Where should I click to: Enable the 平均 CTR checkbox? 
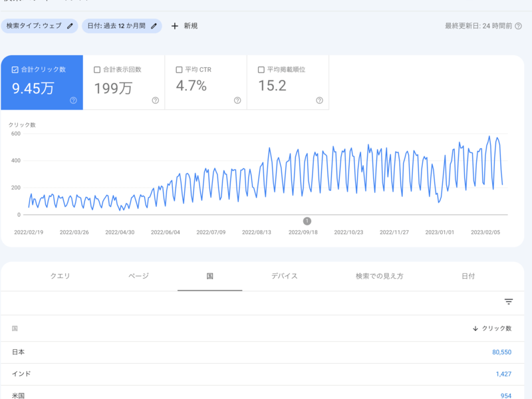(179, 69)
